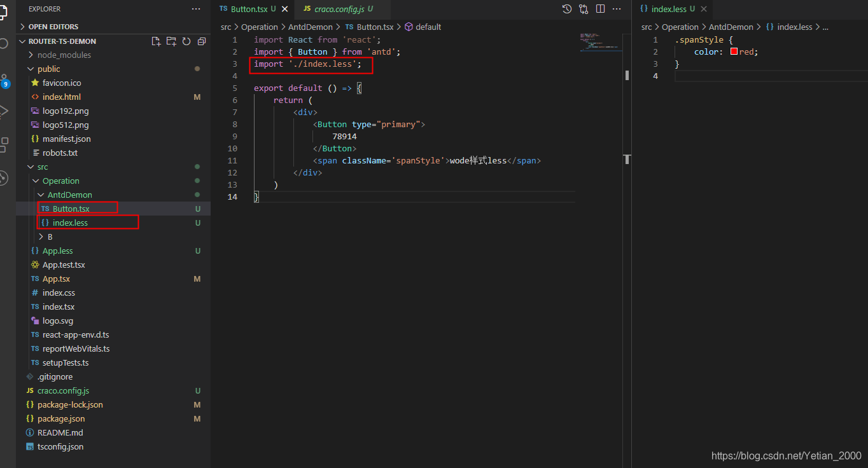Open App.less in the Explorer
This screenshot has height=468, width=868.
[x=57, y=251]
